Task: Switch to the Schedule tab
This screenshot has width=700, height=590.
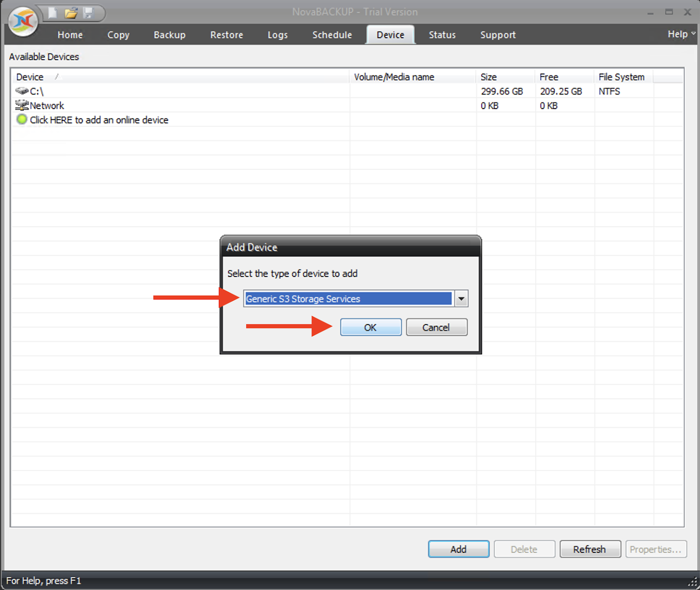Action: [x=332, y=35]
